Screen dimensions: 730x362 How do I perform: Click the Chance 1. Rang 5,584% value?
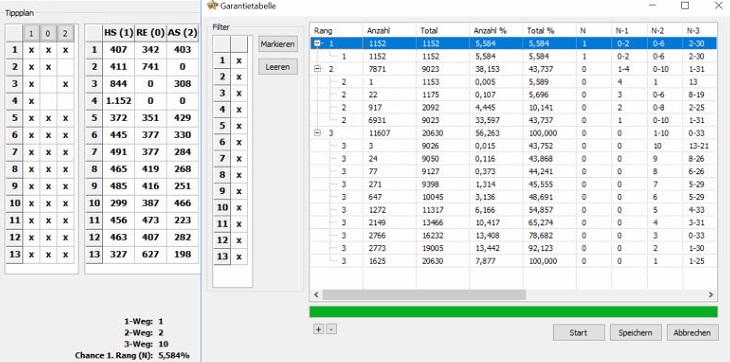[x=173, y=355]
